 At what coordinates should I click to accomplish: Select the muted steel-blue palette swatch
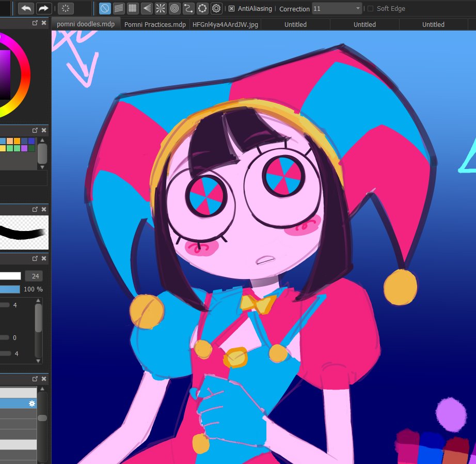click(x=24, y=141)
